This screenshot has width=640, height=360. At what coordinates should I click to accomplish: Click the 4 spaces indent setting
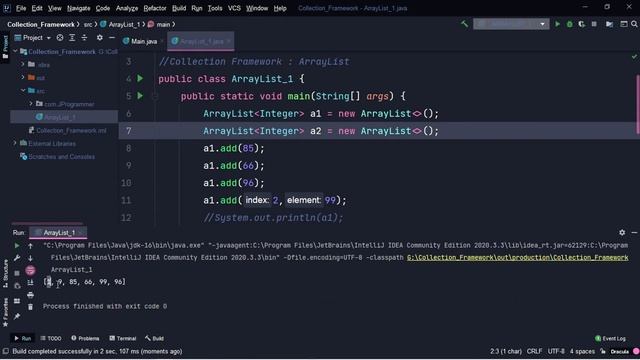pos(582,351)
